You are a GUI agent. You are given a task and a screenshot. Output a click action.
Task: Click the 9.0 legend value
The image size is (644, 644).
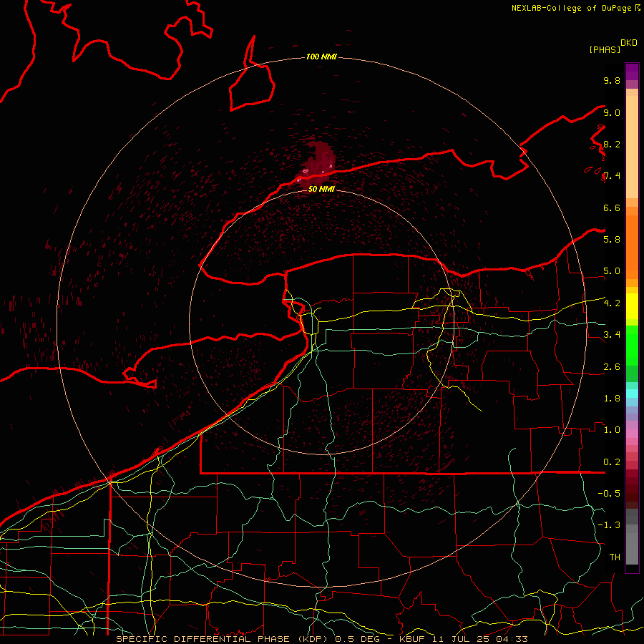point(612,112)
